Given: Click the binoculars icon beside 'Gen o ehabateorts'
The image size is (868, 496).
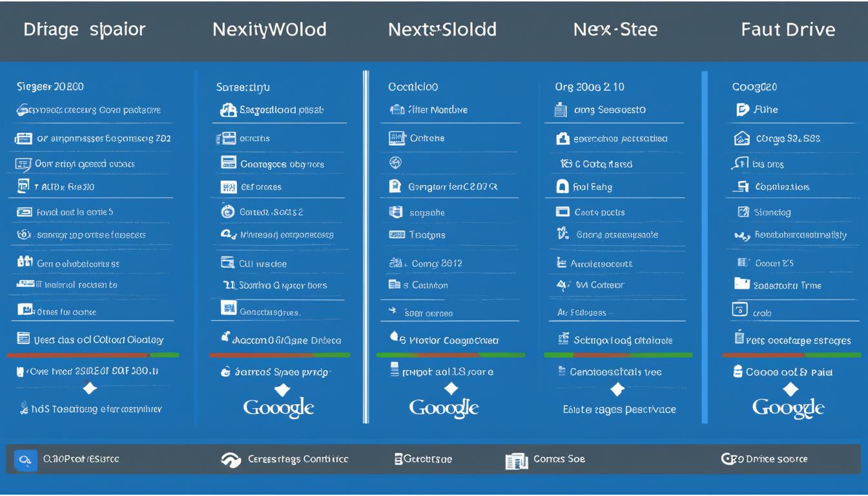Looking at the screenshot, I should tap(24, 263).
